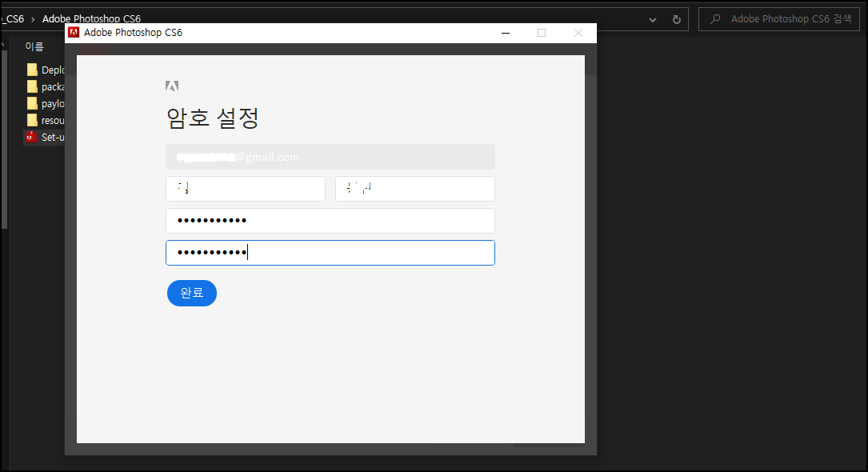Select the paylo folder in Explorer
The image size is (868, 472).
pos(46,103)
